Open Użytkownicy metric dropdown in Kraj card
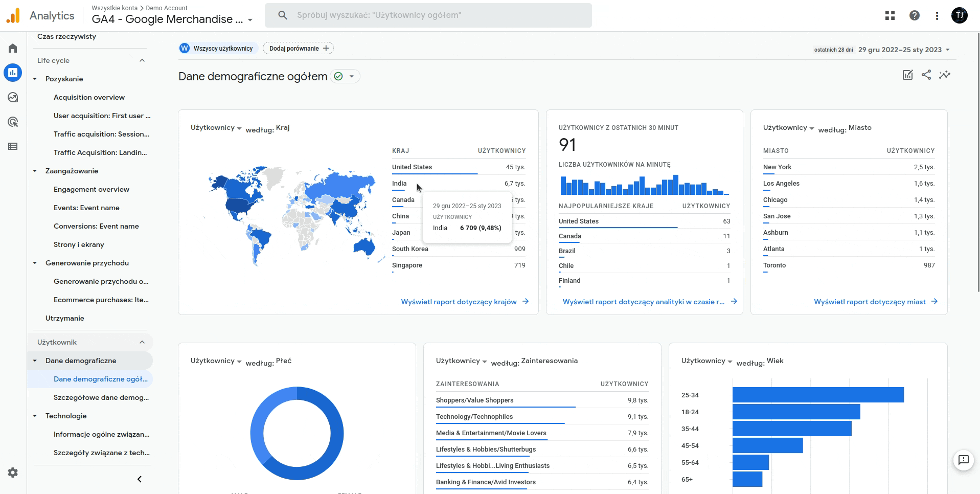This screenshot has height=494, width=980. [216, 128]
